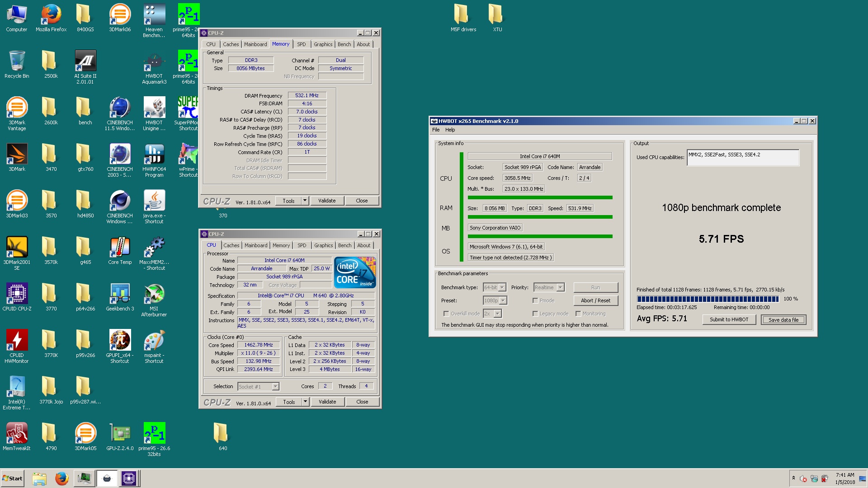Open the Recycle Bin
Viewport: 868px width, 488px height.
click(17, 64)
